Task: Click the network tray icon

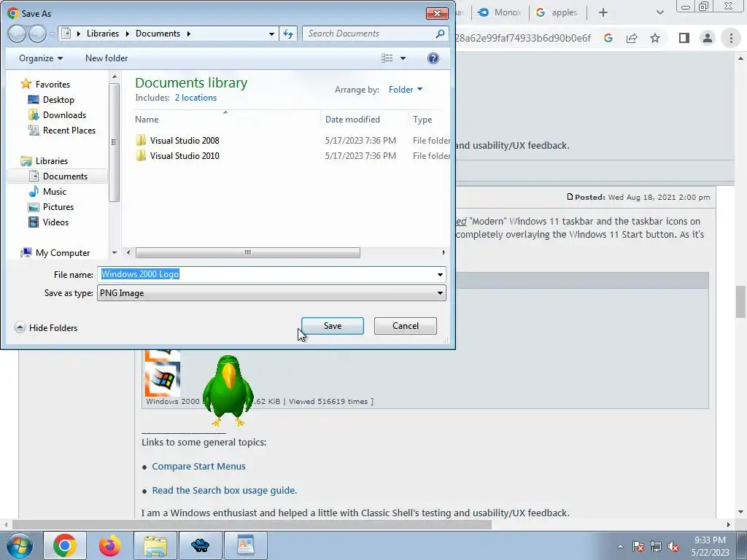Action: click(x=656, y=546)
